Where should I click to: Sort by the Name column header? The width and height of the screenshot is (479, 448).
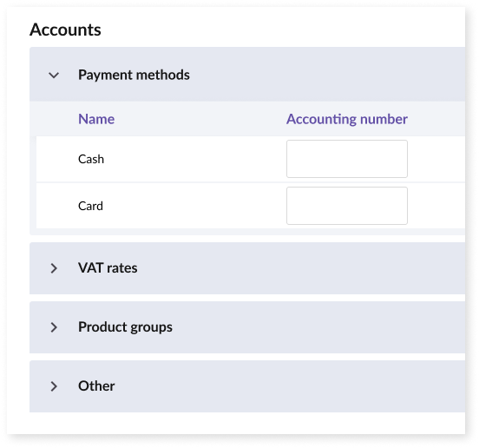[x=96, y=119]
